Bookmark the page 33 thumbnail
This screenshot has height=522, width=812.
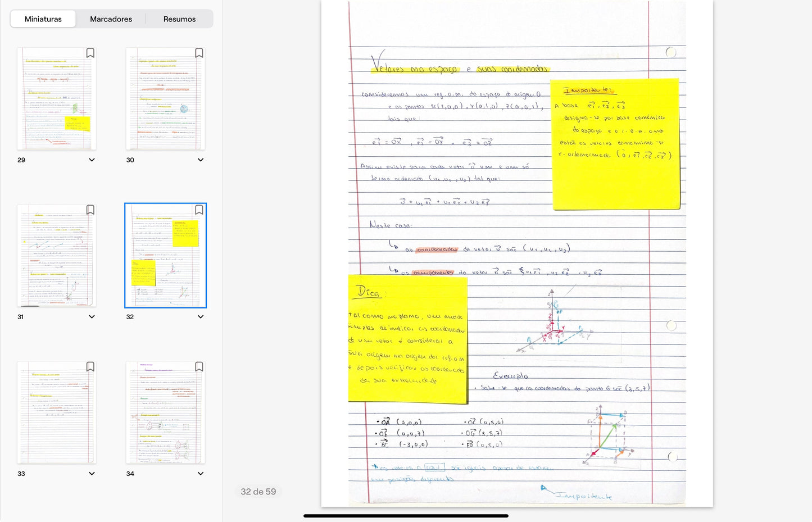tap(90, 366)
